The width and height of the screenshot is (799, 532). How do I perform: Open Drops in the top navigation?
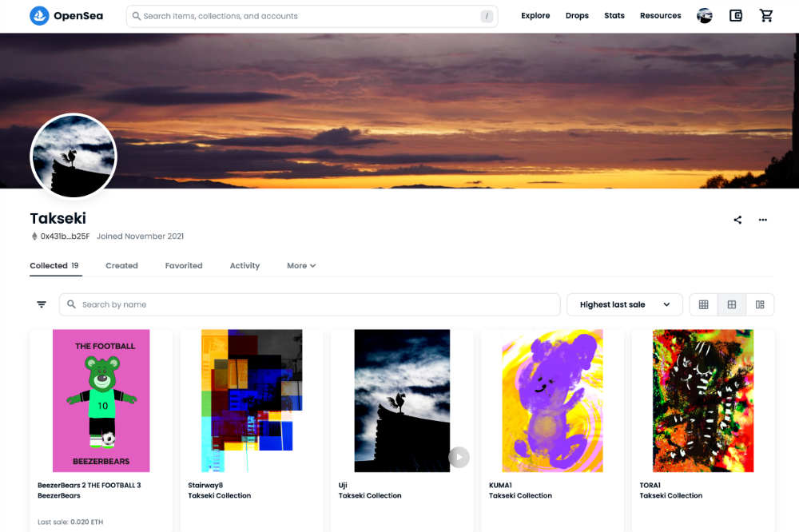[577, 16]
